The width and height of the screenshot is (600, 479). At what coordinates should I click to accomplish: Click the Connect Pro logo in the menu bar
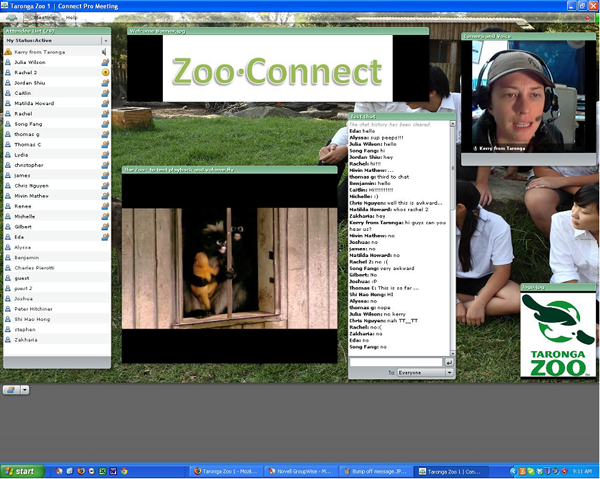pos(11,18)
